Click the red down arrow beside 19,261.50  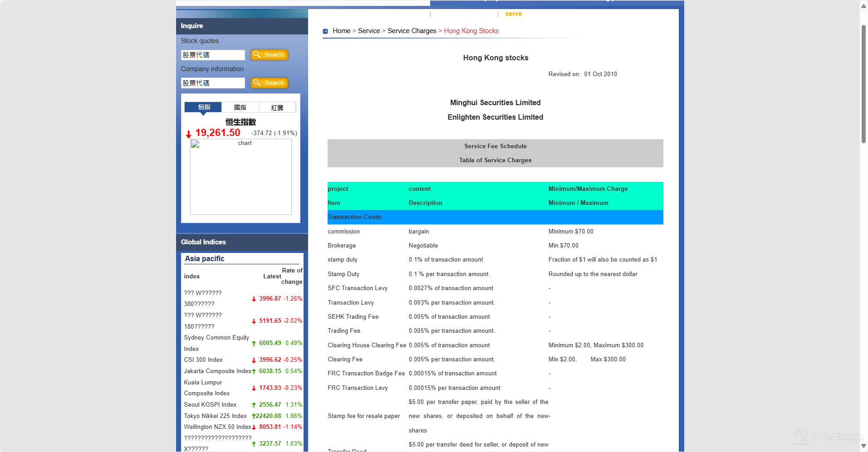tap(188, 134)
